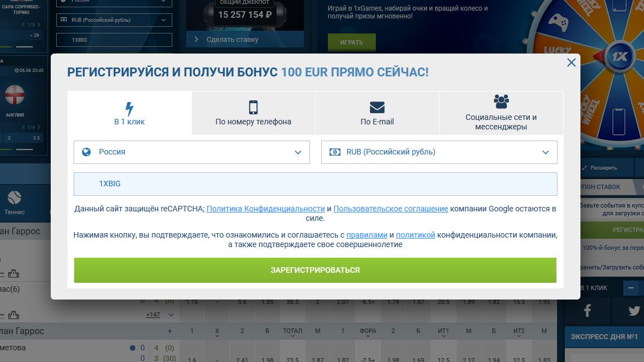644x362 pixels.
Task: Open the 'Политика Конфиденциальности' link
Action: pos(265,209)
